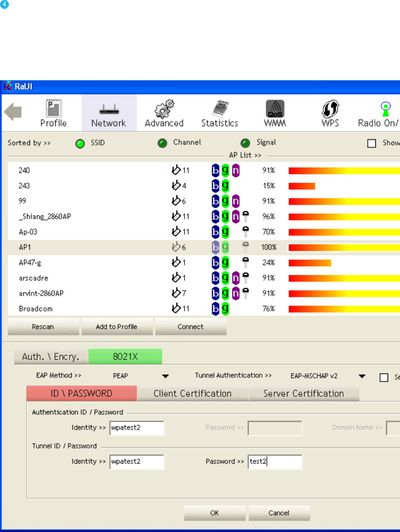Viewport: 400px width, 532px height.
Task: Sort AP list by SSID
Action: (80, 143)
